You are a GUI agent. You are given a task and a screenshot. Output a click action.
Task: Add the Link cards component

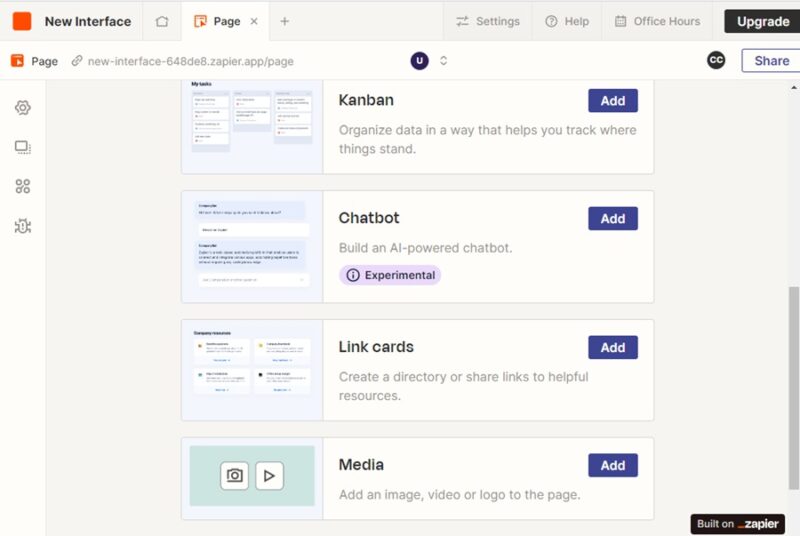(613, 347)
